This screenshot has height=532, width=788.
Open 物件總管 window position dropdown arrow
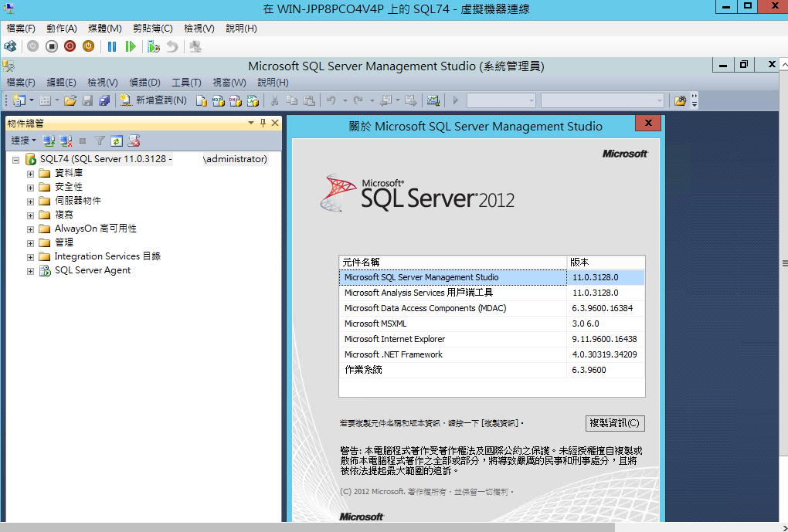pos(251,123)
